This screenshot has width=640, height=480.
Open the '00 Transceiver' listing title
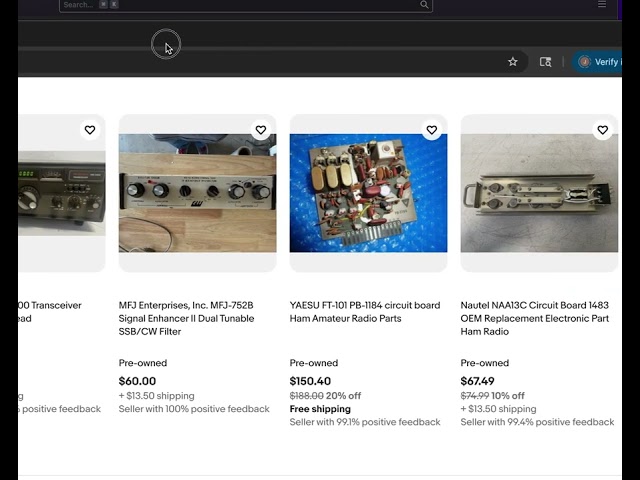pyautogui.click(x=50, y=312)
